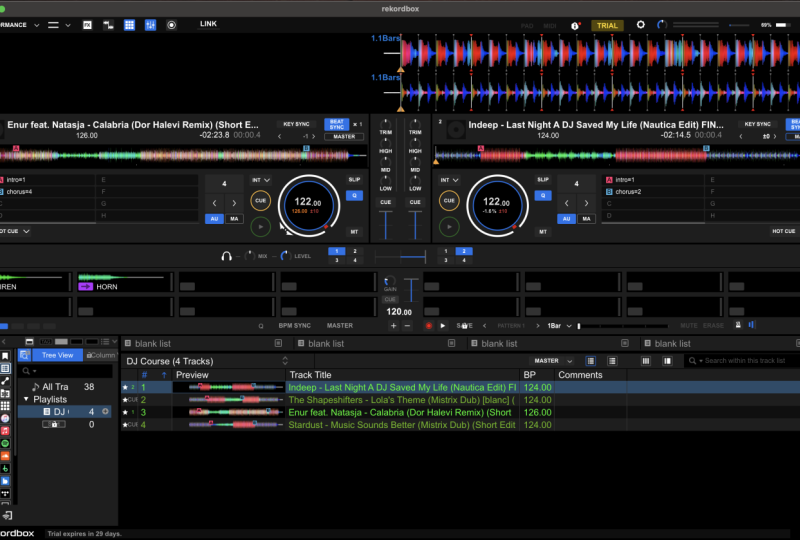Play the sequencer pattern

pos(442,326)
